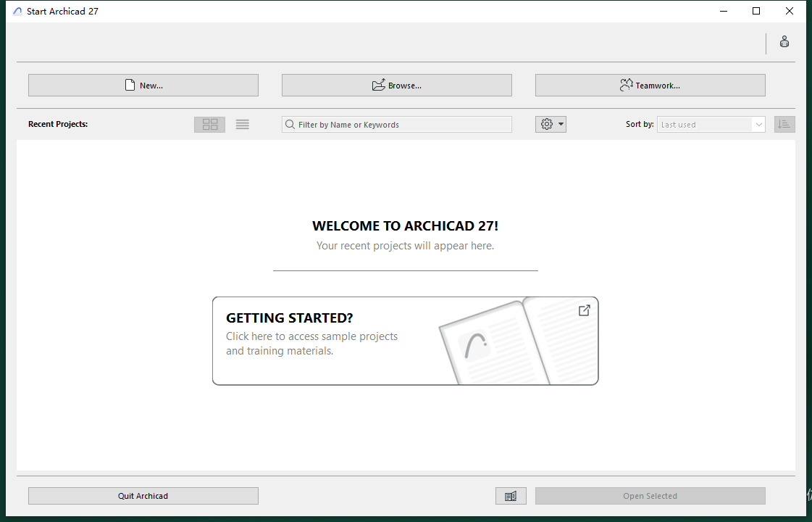The height and width of the screenshot is (522, 812).
Task: Select the grid view for recent projects
Action: (209, 124)
